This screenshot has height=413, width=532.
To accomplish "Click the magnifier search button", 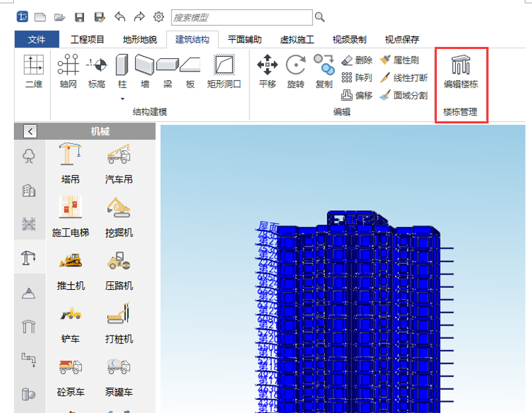I will (320, 17).
